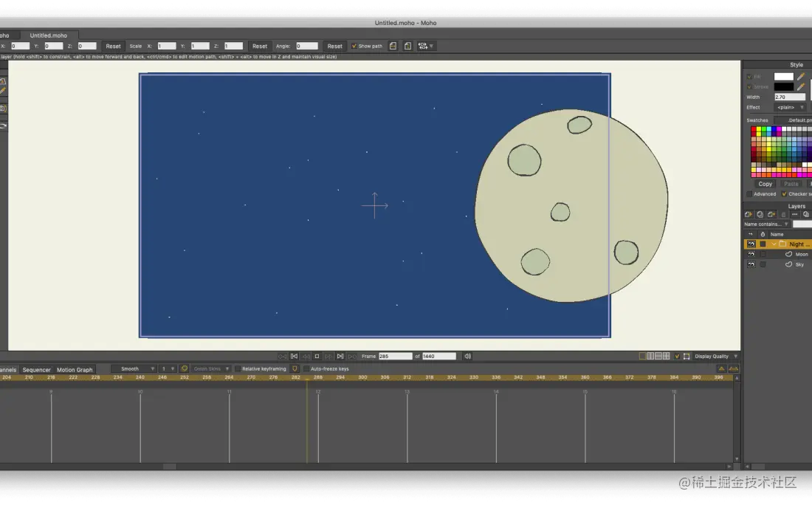This screenshot has width=812, height=505.
Task: Enable the Auto-freeze keys checkbox
Action: click(306, 368)
